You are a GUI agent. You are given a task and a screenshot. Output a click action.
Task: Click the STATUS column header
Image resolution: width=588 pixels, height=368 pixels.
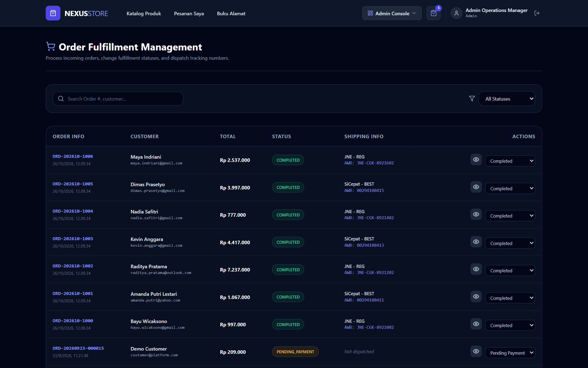281,136
